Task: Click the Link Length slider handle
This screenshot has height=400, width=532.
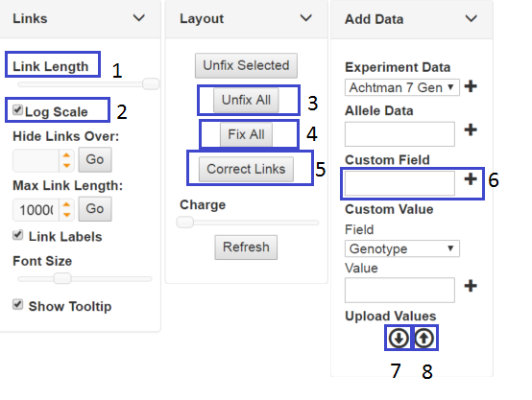Action: [x=151, y=83]
